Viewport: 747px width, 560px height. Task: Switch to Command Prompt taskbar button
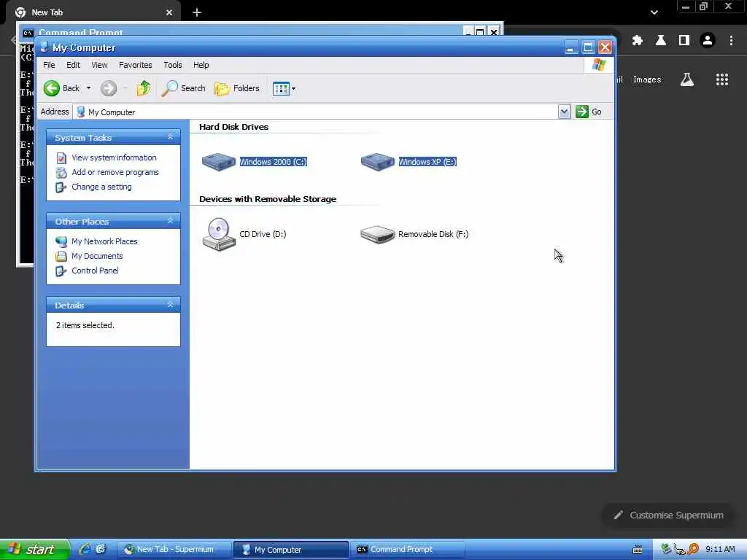point(407,550)
